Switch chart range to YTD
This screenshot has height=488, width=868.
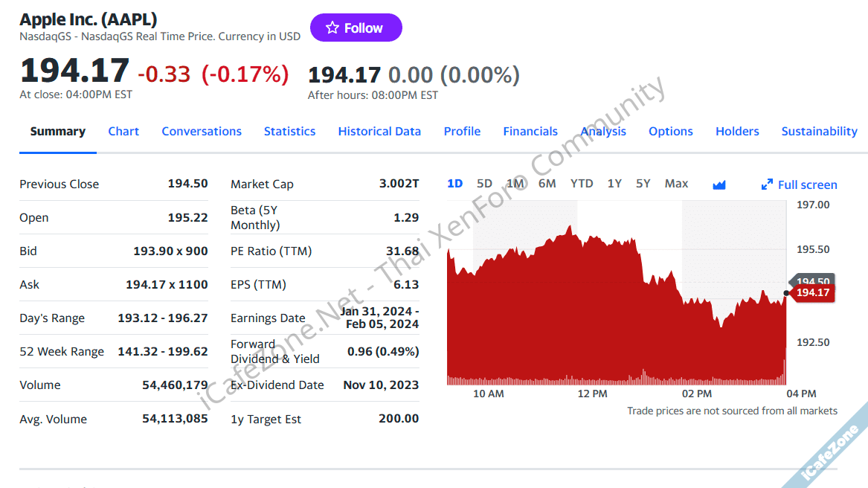pos(582,184)
